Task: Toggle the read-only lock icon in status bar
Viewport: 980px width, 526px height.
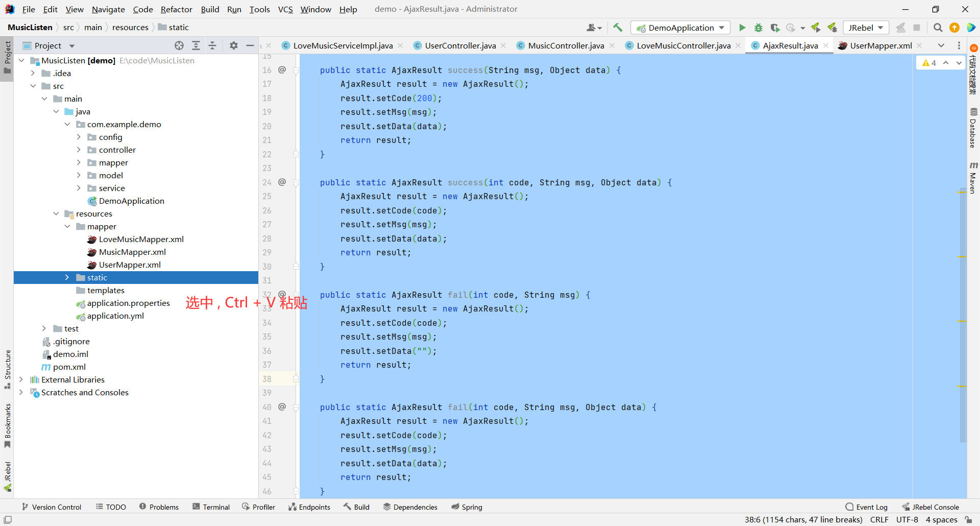Action: click(x=968, y=520)
